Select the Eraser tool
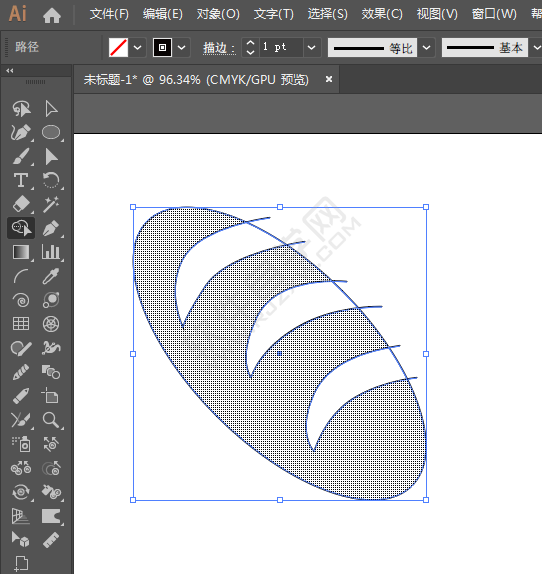 pos(21,204)
